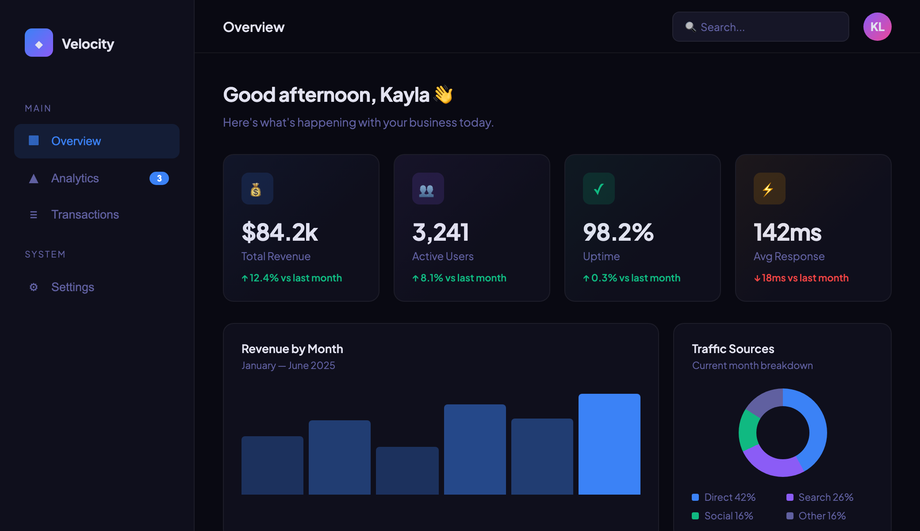
Task: Open the KL user avatar
Action: 877,27
